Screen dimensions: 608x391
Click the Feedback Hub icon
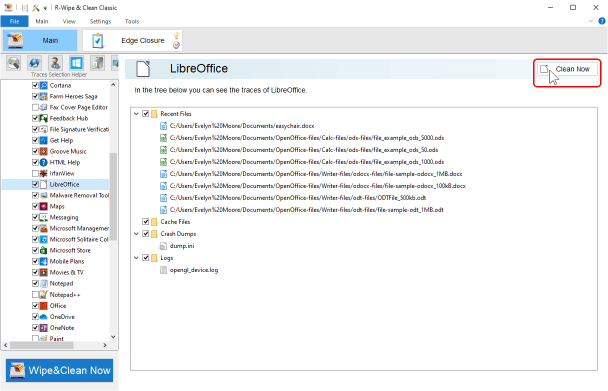coord(44,118)
